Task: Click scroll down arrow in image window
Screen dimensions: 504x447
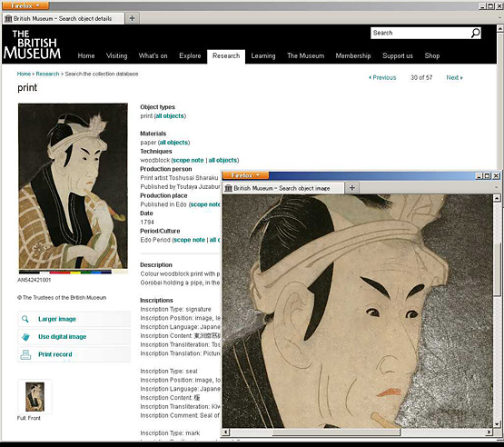Action: (x=497, y=423)
